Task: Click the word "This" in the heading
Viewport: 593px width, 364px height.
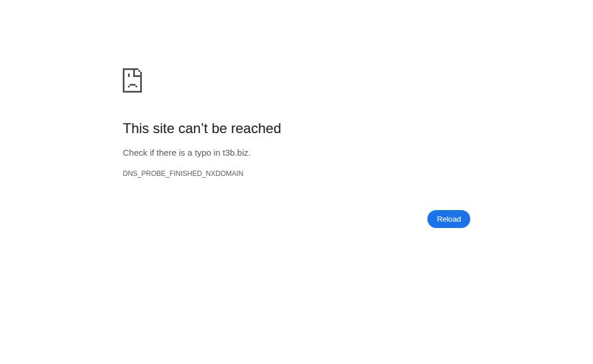Action: [x=136, y=128]
